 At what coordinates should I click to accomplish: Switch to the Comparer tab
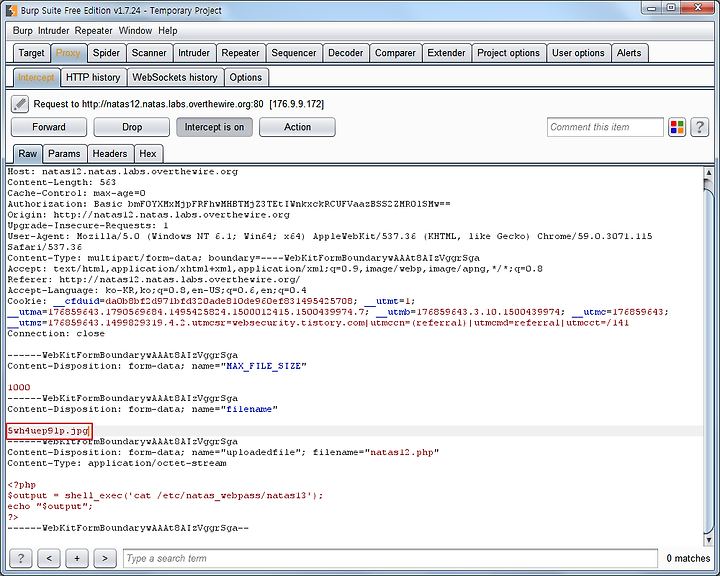coord(395,53)
